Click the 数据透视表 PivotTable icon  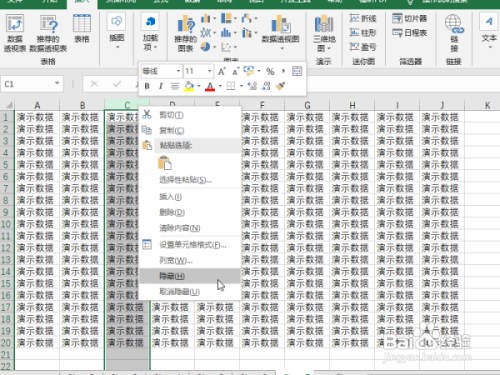pos(15,33)
